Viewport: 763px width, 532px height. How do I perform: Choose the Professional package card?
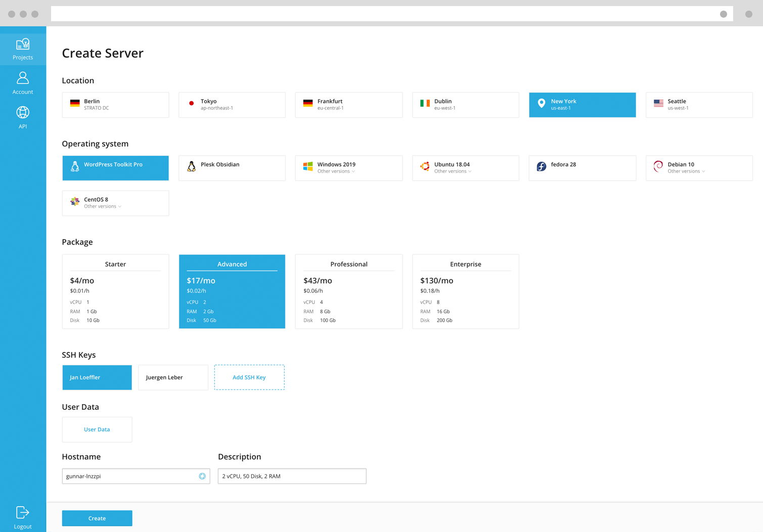348,292
